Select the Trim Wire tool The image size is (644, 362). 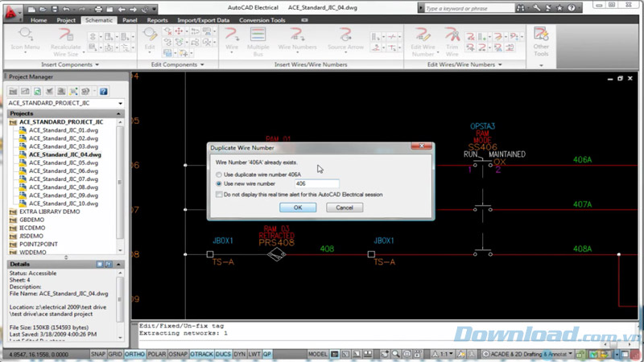click(452, 39)
